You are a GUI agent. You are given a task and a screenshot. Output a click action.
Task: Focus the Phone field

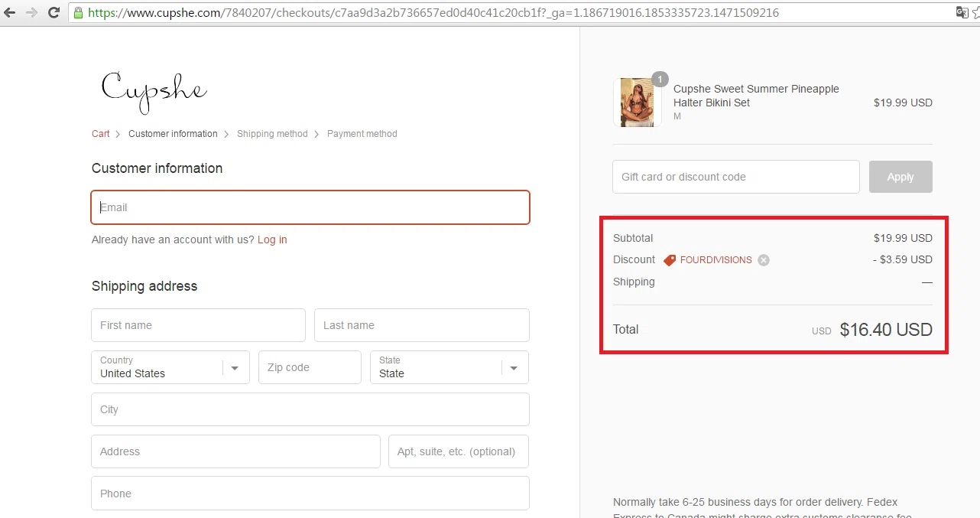click(310, 494)
